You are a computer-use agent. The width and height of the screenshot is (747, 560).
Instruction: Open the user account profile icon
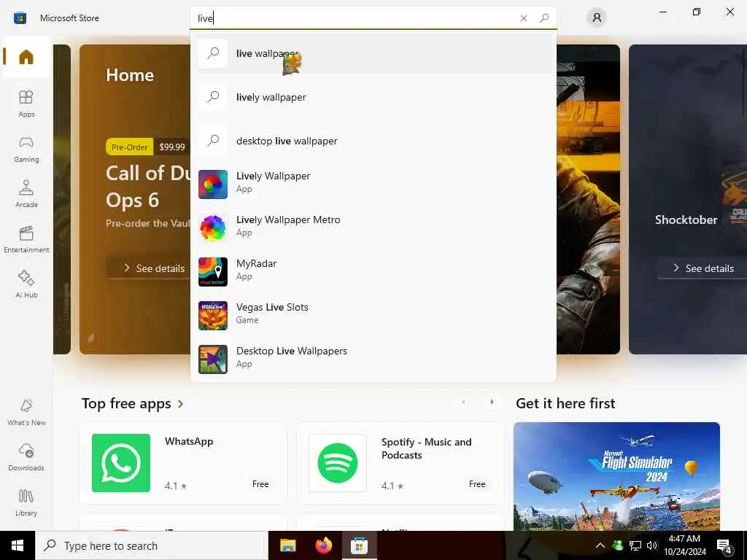[x=597, y=18]
